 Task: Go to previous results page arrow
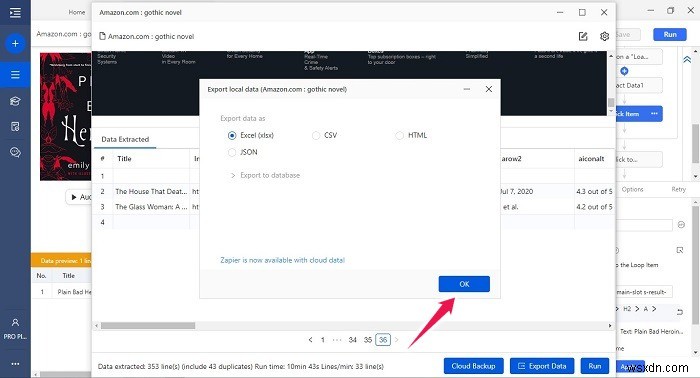tap(310, 340)
